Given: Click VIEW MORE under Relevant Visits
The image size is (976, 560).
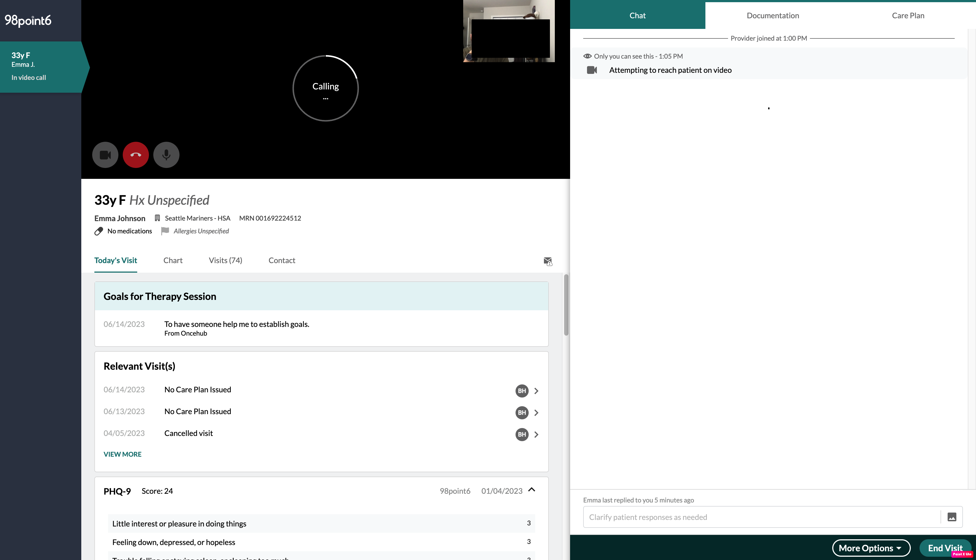Looking at the screenshot, I should [122, 454].
